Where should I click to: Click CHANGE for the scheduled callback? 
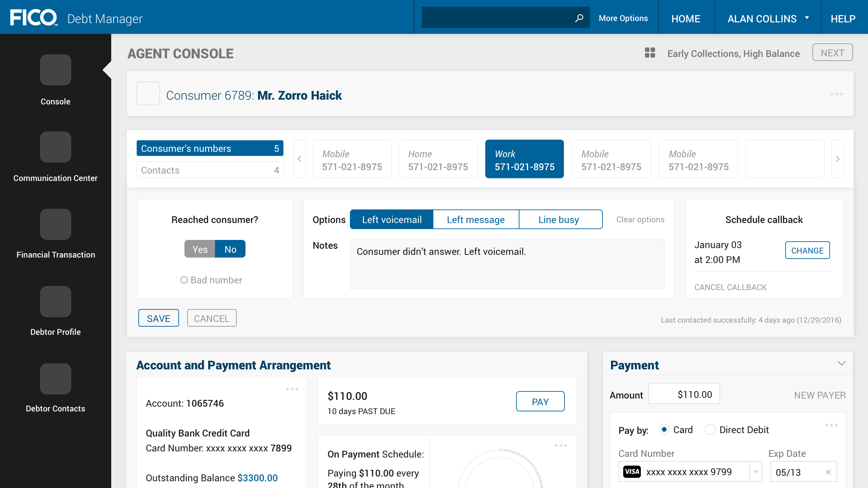click(807, 250)
